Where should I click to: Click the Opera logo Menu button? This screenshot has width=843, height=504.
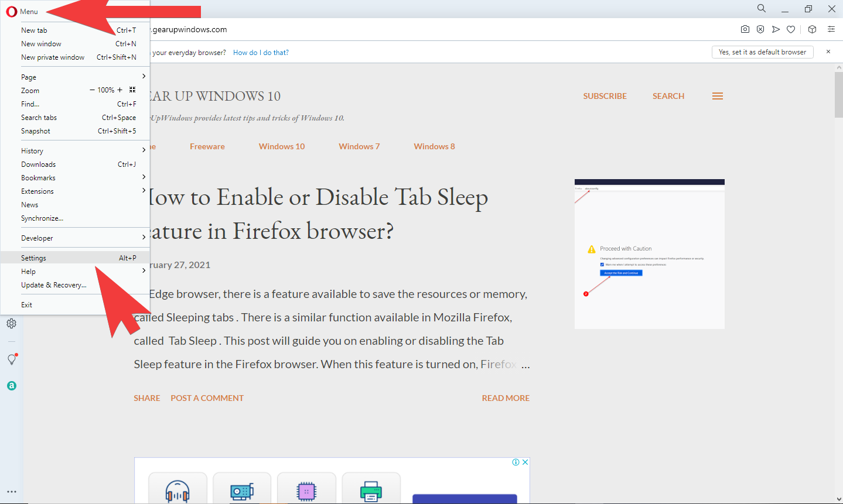pos(22,11)
